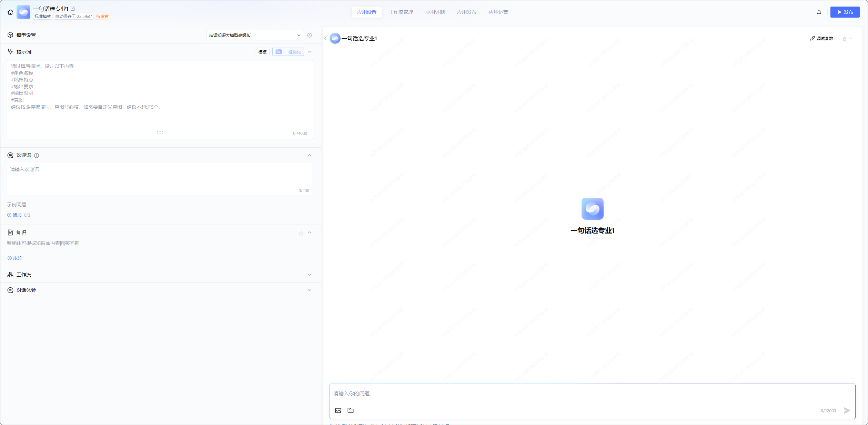Expand the 工作流 section
Screen dimensions: 868x425
pos(309,275)
